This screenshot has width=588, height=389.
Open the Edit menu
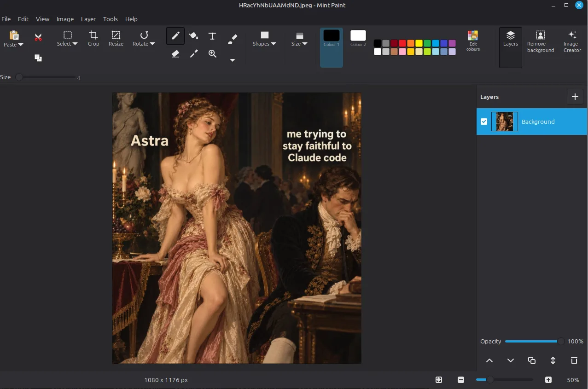(23, 19)
